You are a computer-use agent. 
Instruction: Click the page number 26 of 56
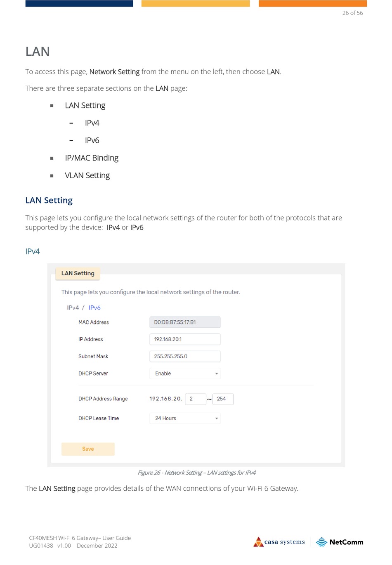tap(352, 13)
